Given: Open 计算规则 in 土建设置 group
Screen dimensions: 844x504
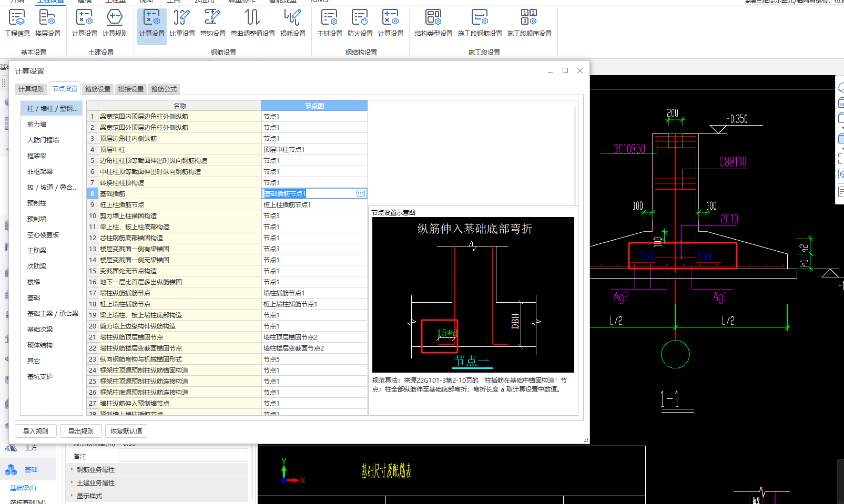Looking at the screenshot, I should (x=115, y=23).
